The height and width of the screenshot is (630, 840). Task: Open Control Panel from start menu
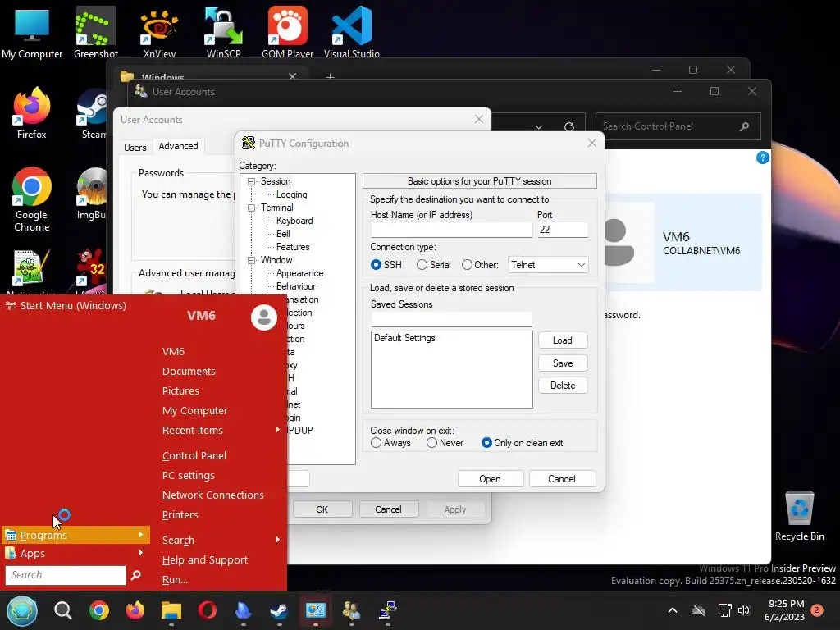click(194, 455)
